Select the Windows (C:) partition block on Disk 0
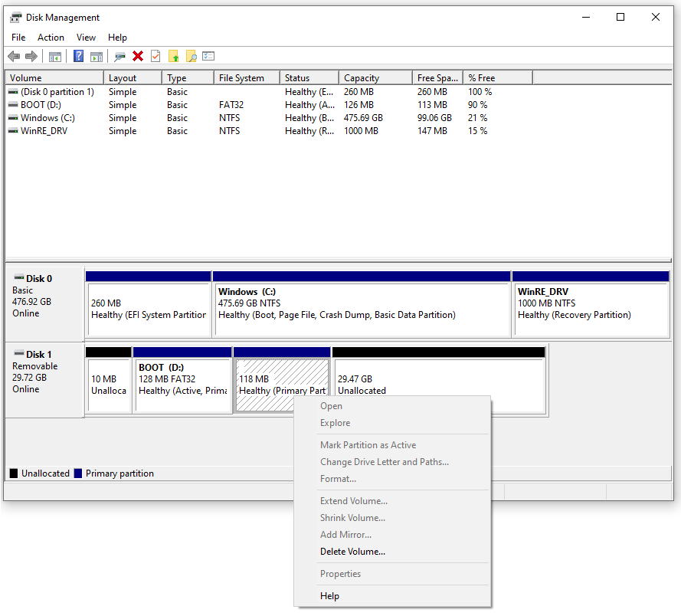The width and height of the screenshot is (681, 616). (362, 304)
